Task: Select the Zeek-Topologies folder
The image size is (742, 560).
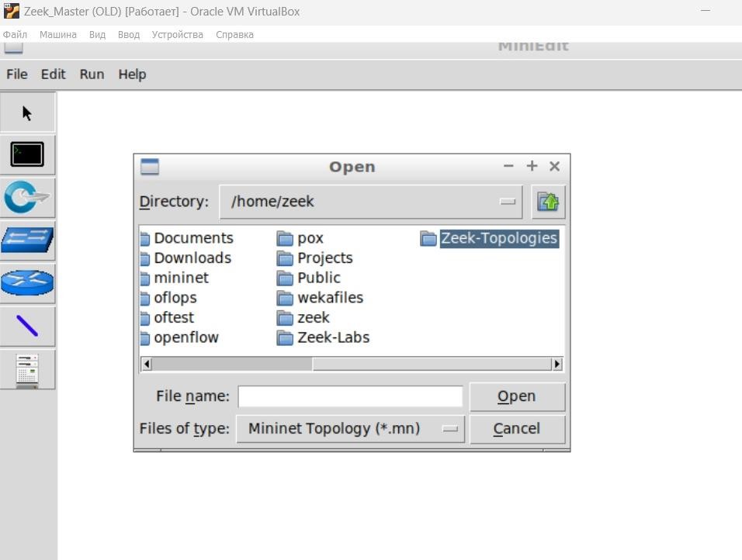Action: pos(489,238)
